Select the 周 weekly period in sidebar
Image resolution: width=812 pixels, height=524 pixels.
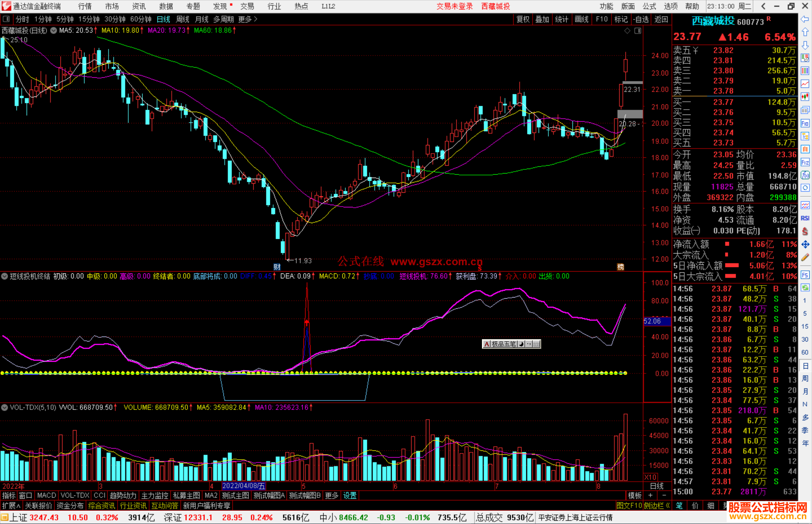[x=805, y=378]
